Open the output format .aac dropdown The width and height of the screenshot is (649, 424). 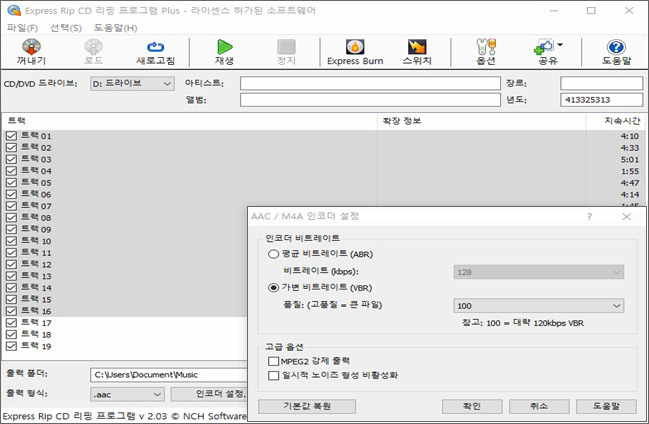127,395
